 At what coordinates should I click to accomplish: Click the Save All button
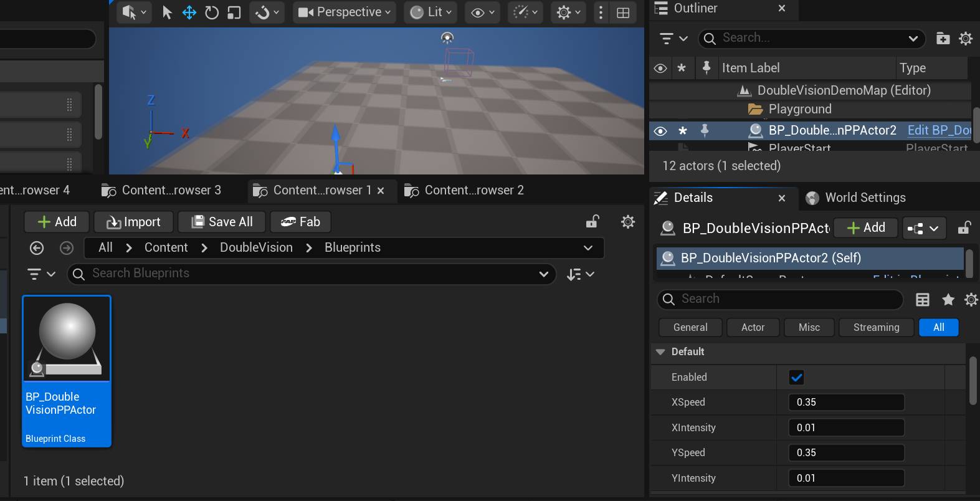click(222, 222)
